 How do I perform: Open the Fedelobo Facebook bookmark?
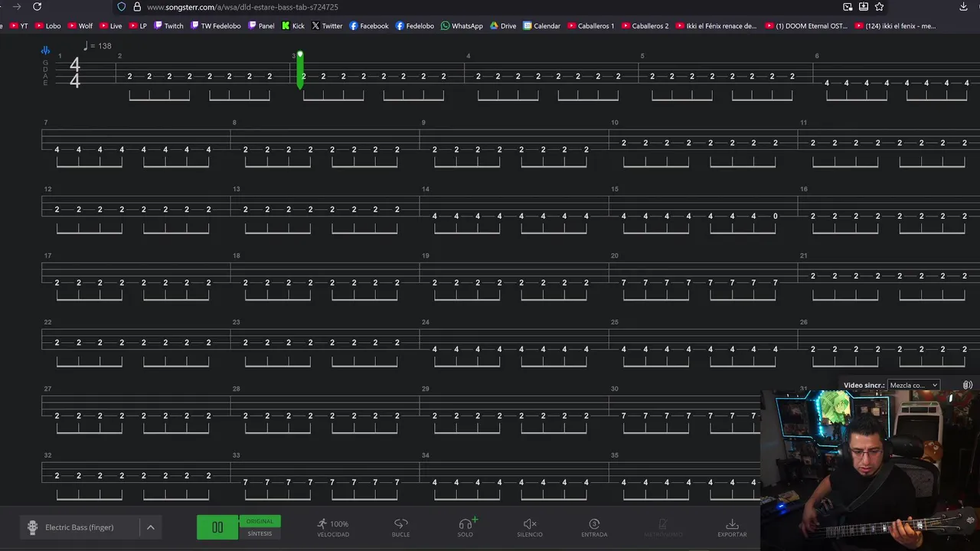tap(415, 26)
